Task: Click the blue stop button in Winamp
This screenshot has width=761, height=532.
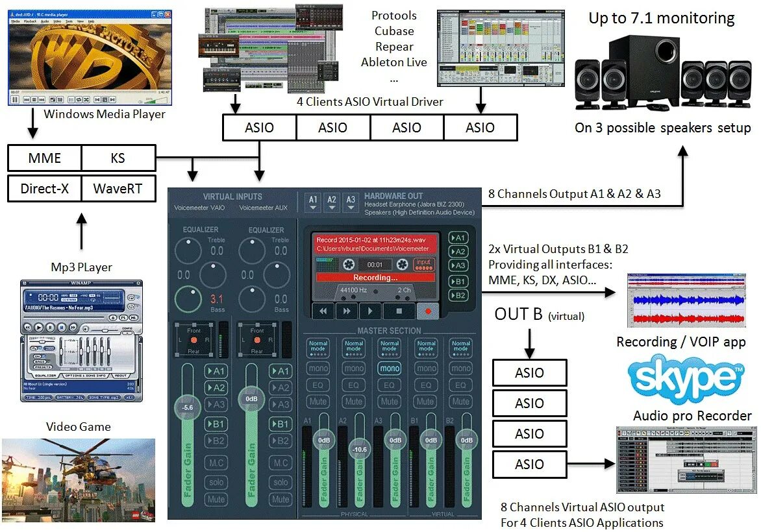Action: click(62, 328)
